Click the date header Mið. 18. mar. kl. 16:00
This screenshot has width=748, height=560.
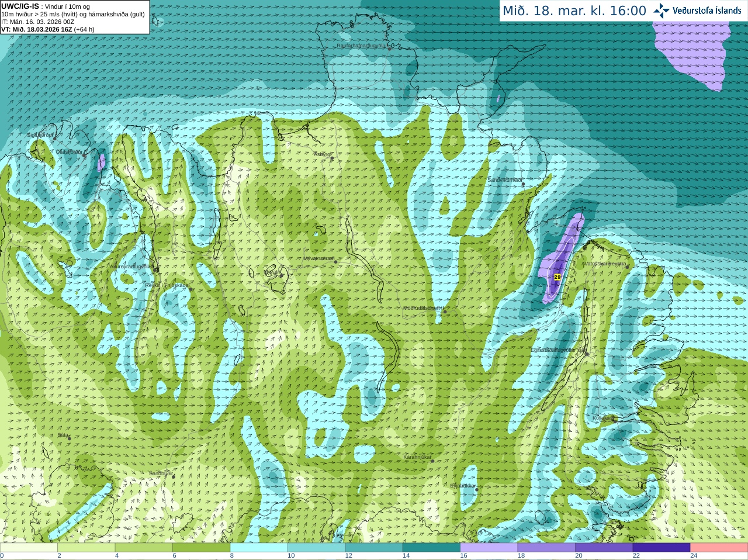pyautogui.click(x=574, y=11)
